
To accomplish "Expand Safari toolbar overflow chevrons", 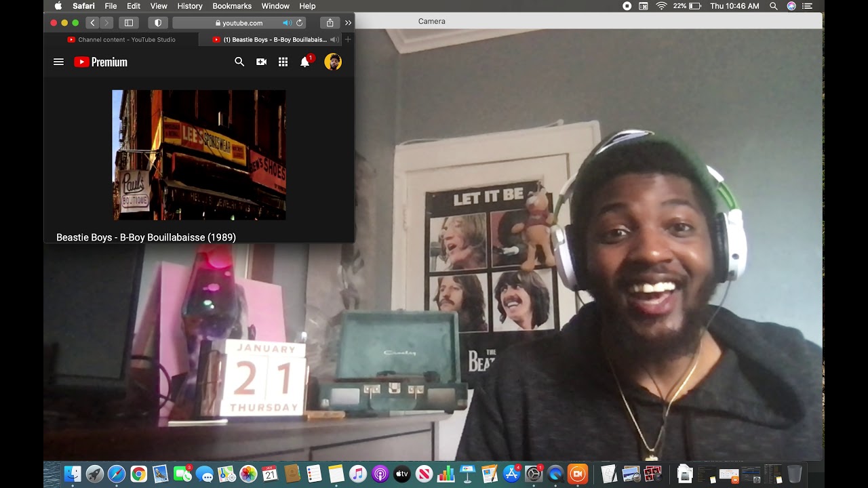I will tap(348, 22).
